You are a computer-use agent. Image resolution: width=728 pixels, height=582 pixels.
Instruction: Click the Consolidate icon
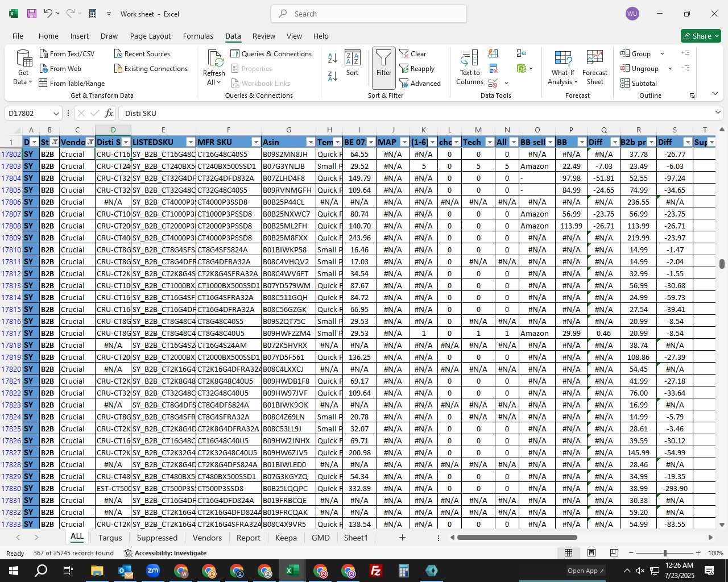522,53
